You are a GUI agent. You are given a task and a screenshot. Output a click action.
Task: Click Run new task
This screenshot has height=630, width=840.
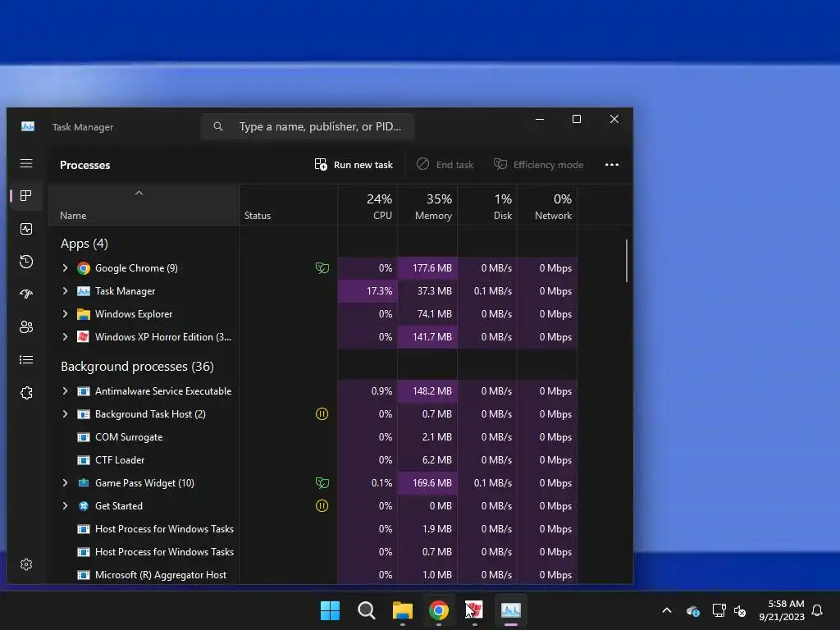(354, 164)
